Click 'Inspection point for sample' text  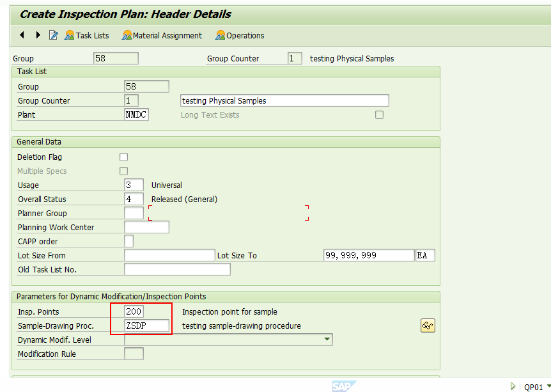tap(229, 312)
